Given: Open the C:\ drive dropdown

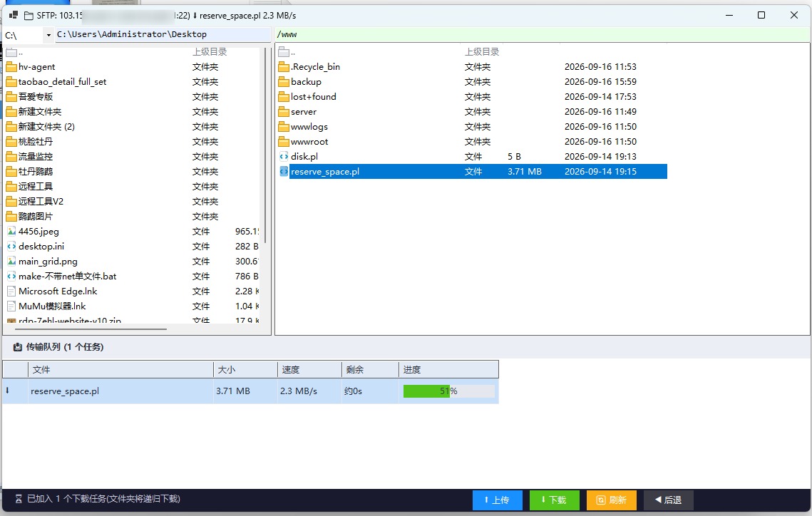Looking at the screenshot, I should coord(48,35).
